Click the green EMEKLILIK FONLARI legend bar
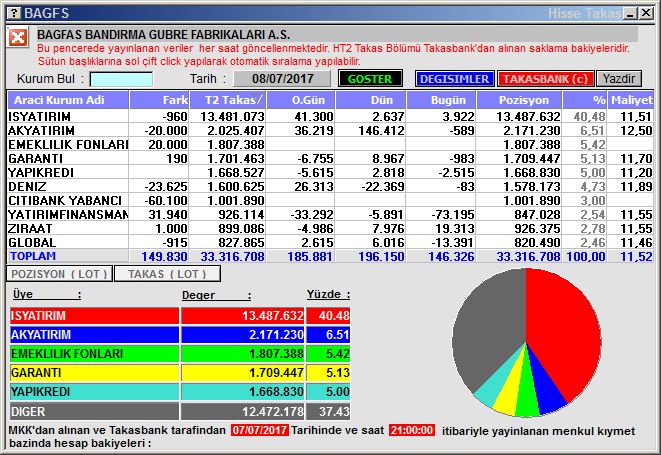Image resolution: width=661 pixels, height=455 pixels. coord(94,353)
